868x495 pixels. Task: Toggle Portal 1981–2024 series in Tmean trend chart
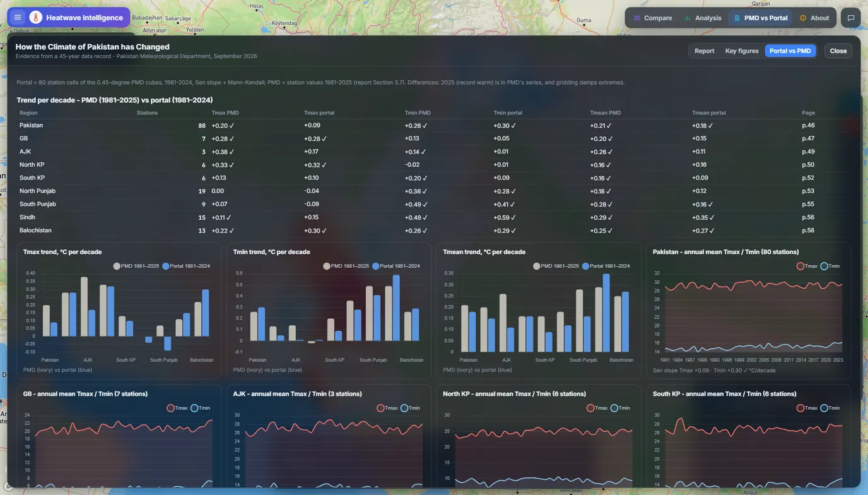pos(606,266)
